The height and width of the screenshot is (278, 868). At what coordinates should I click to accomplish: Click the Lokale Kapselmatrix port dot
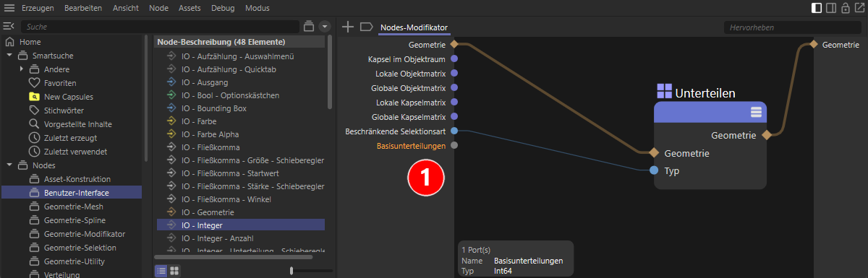454,103
